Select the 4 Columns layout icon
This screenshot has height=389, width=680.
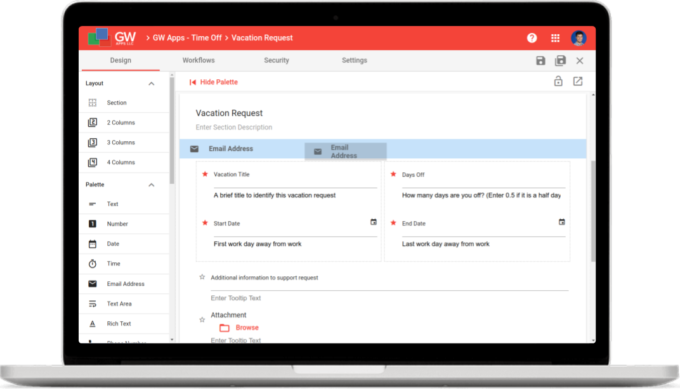click(x=92, y=163)
